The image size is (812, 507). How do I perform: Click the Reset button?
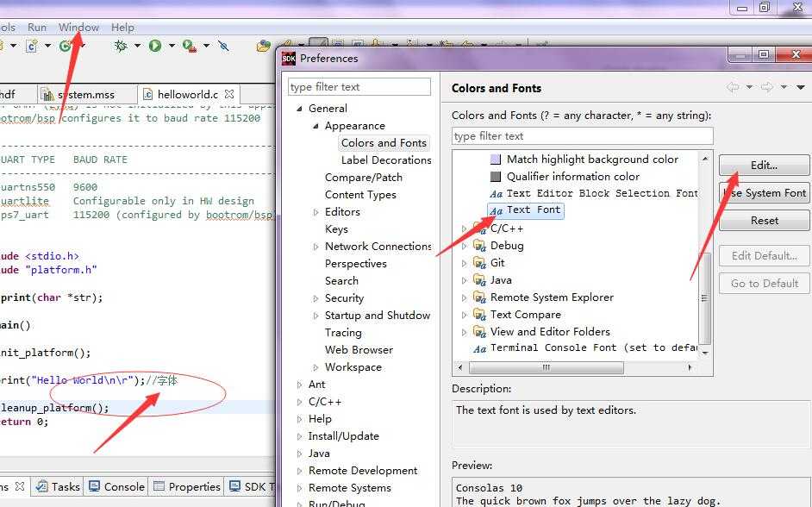[764, 220]
